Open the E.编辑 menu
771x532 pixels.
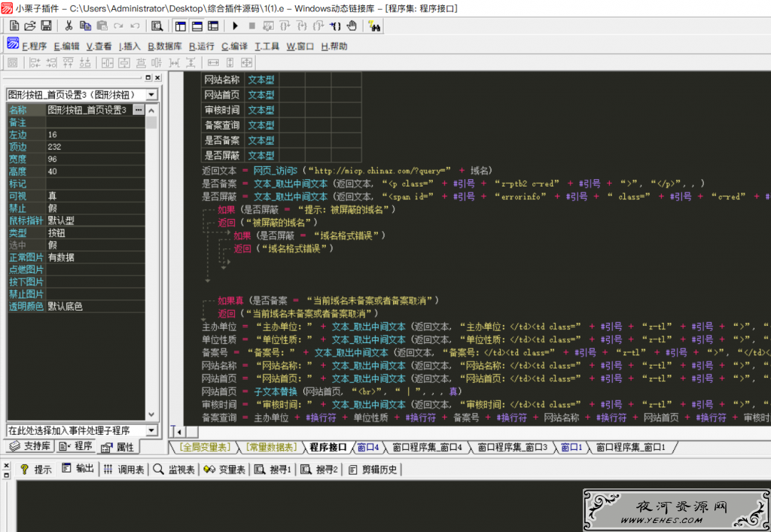[66, 46]
